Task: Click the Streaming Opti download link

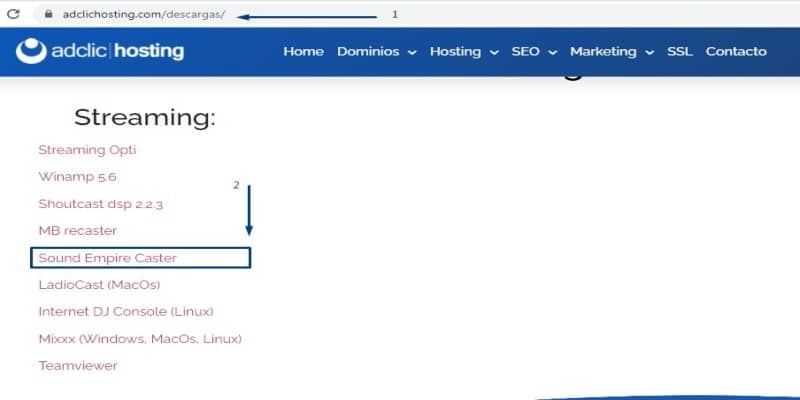Action: [x=87, y=150]
